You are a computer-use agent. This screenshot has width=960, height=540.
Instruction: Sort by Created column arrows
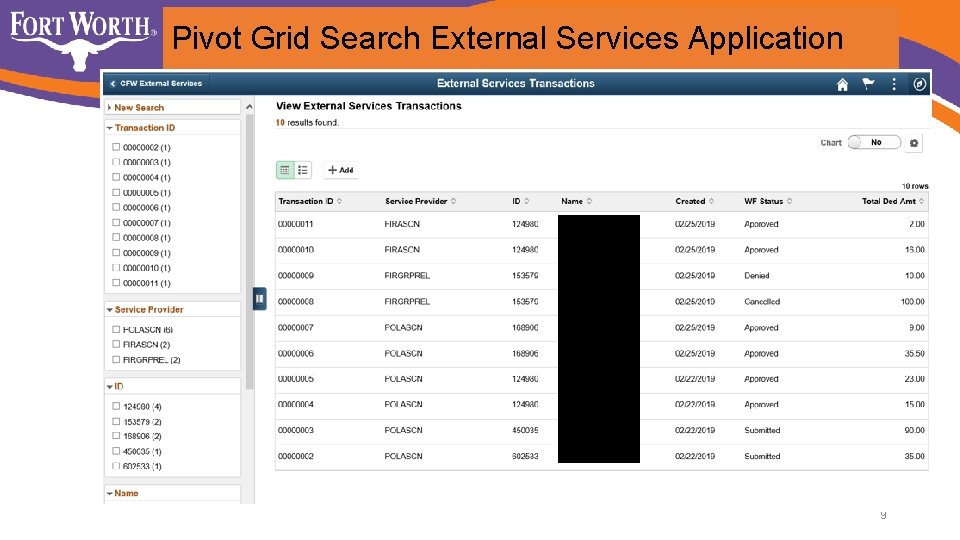[x=711, y=201]
